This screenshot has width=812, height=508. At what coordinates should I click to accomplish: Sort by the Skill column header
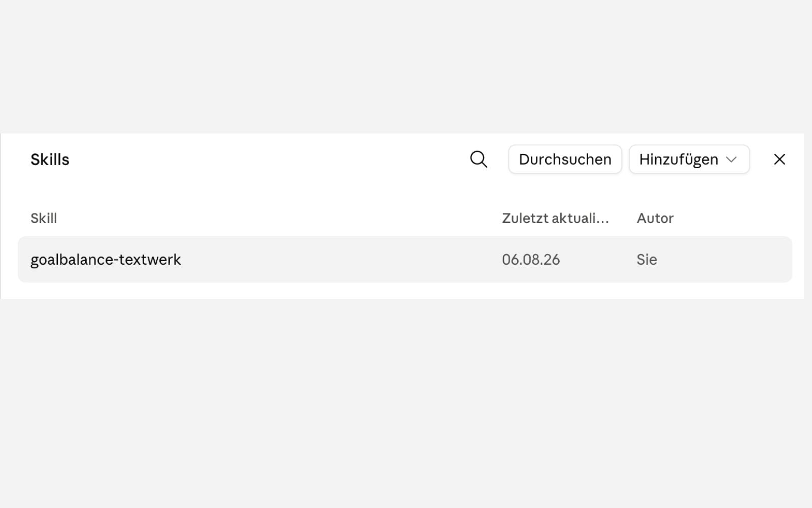(44, 218)
